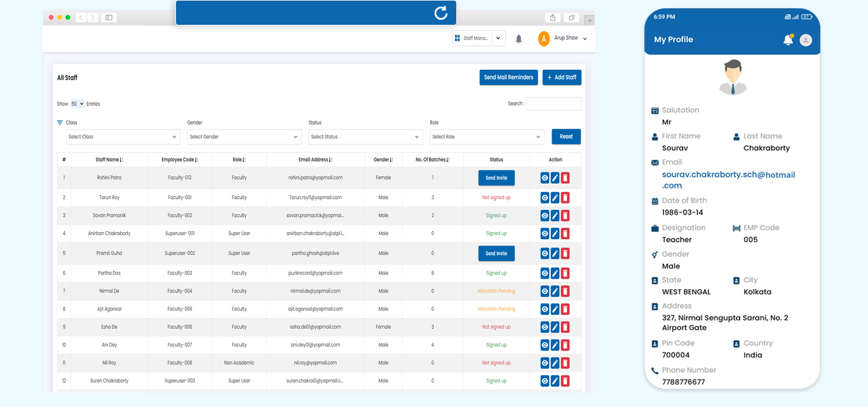
Task: Open the Select Class dropdown
Action: click(x=123, y=137)
